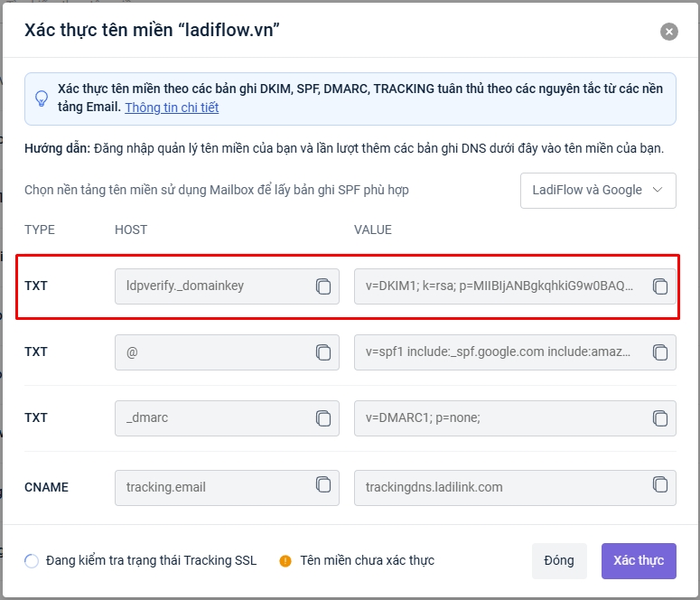The height and width of the screenshot is (600, 700).
Task: Copy the DMARC record value
Action: (x=660, y=418)
